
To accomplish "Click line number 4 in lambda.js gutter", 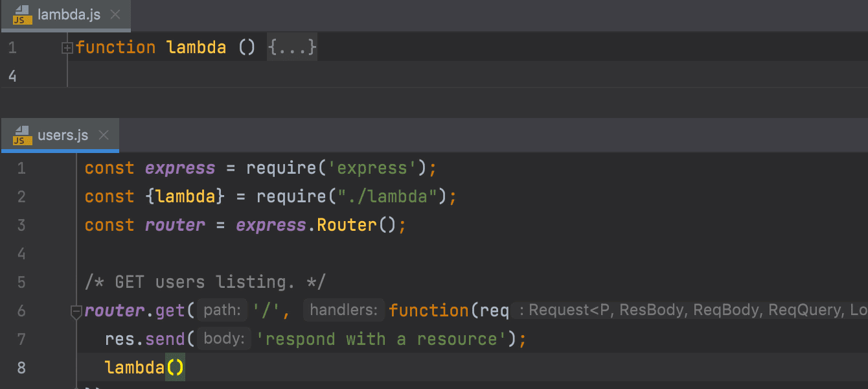I will [x=13, y=76].
